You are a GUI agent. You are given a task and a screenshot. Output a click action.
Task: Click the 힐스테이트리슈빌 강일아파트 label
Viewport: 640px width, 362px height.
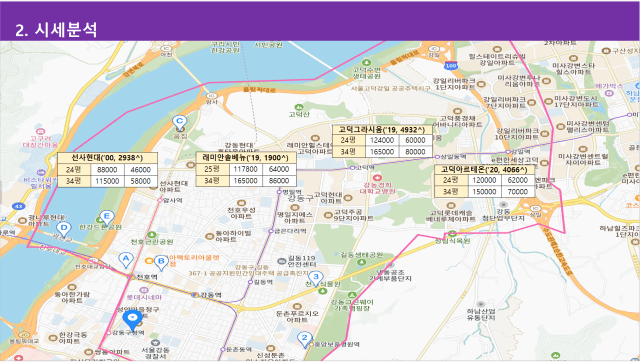point(497,60)
